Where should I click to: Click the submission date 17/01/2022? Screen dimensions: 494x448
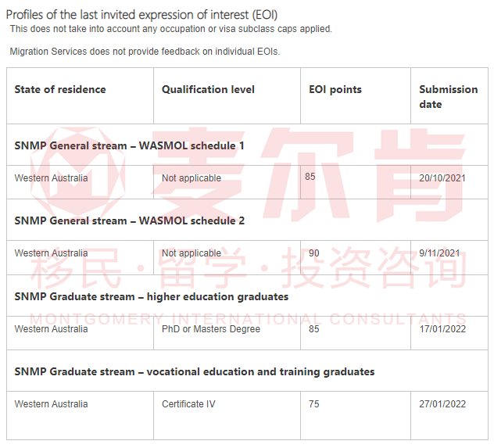click(442, 329)
